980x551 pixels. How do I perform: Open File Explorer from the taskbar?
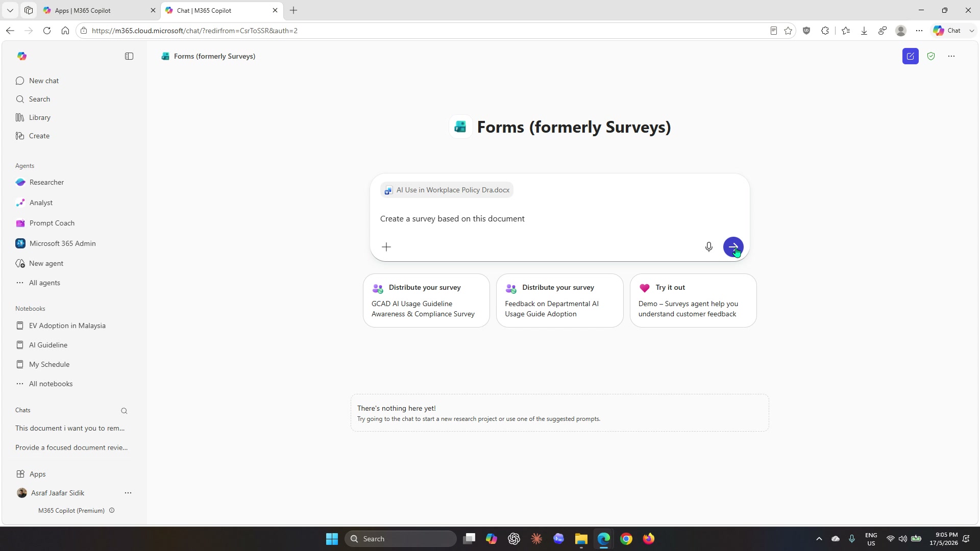coord(581,539)
